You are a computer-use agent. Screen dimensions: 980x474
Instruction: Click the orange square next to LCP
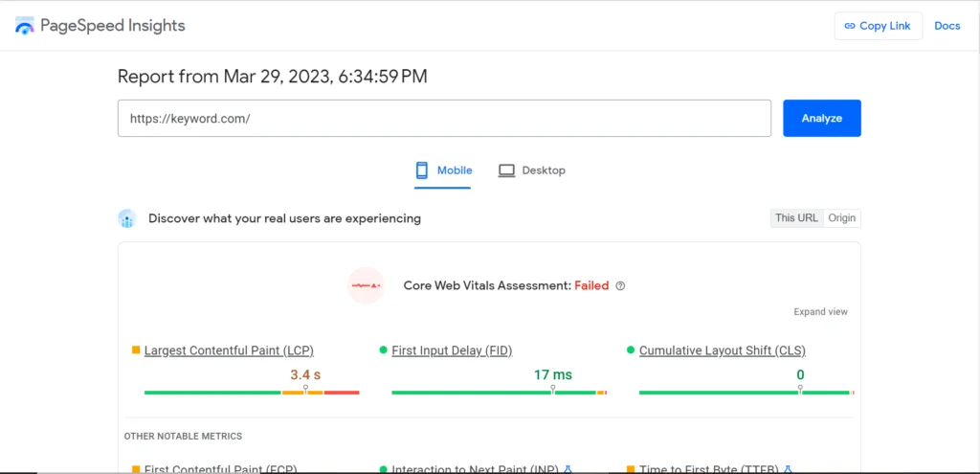point(136,350)
